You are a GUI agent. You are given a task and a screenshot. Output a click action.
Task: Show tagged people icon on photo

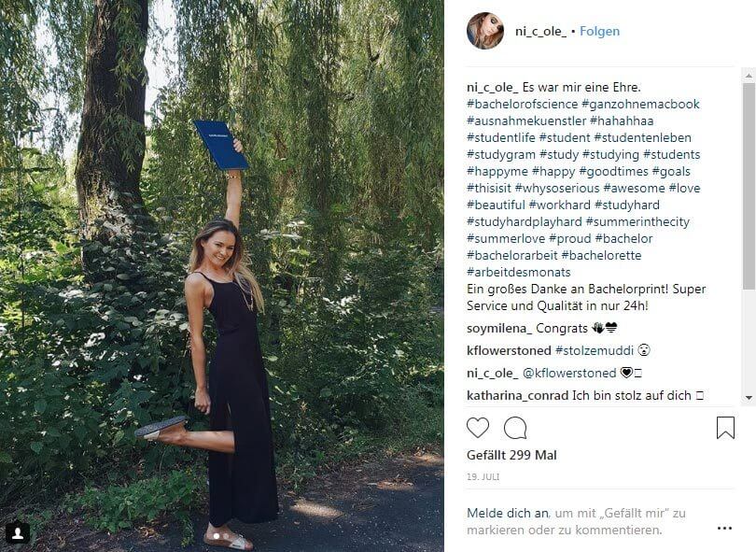pos(18,533)
